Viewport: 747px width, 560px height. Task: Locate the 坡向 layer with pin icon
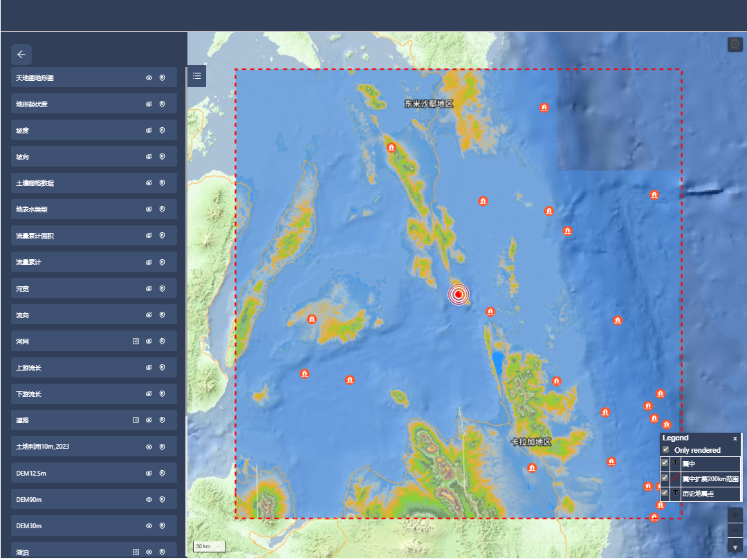[x=162, y=157]
